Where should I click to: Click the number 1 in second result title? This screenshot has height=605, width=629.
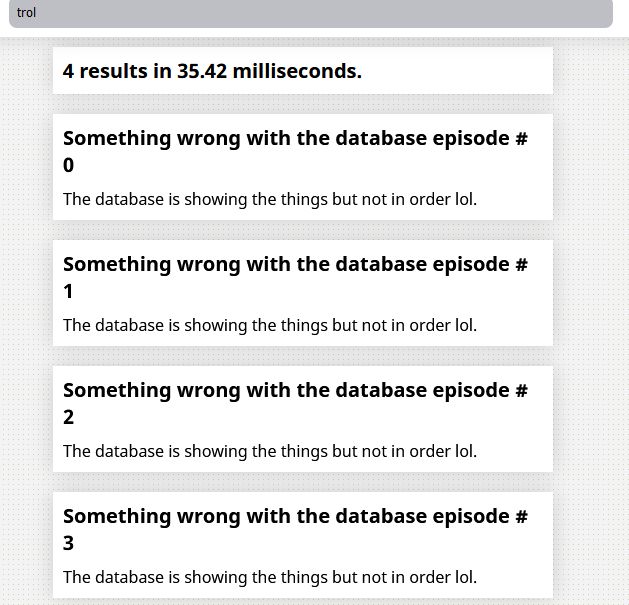(x=68, y=291)
